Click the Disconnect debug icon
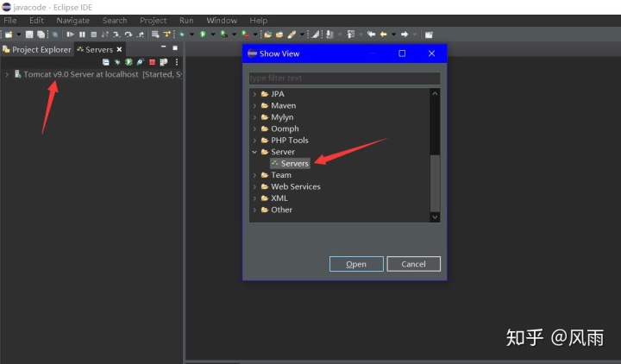The image size is (621, 364). click(105, 35)
